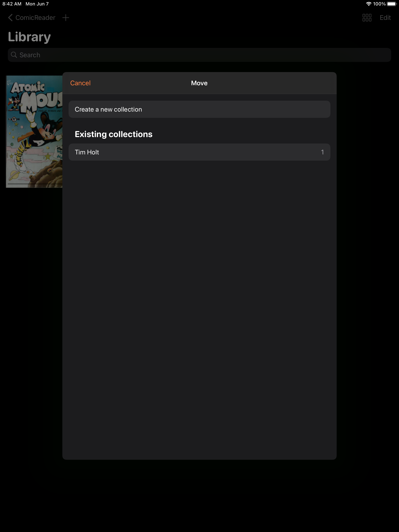
Task: Click the Move dialog title
Action: pyautogui.click(x=199, y=83)
